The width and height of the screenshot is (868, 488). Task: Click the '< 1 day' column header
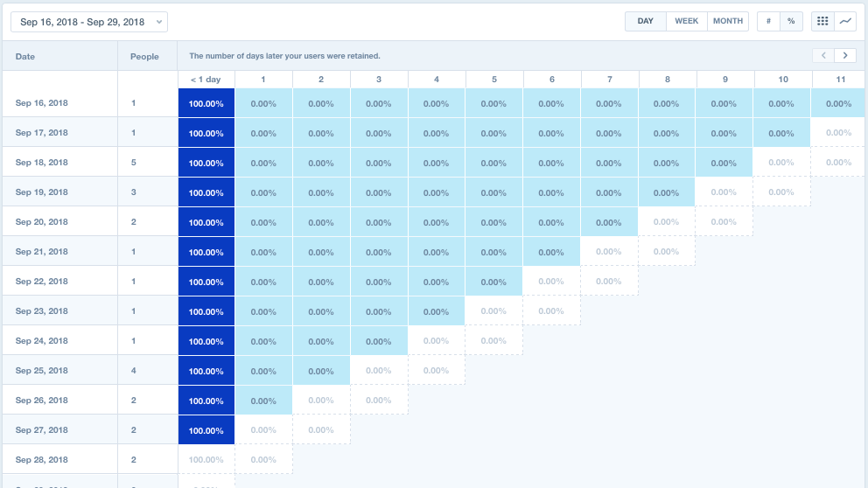[x=206, y=80]
